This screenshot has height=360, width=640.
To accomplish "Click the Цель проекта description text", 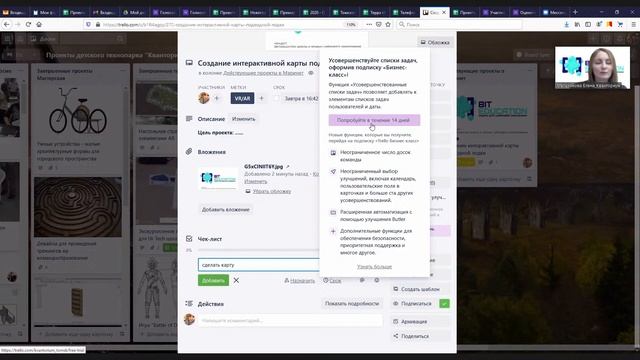I will 220,133.
